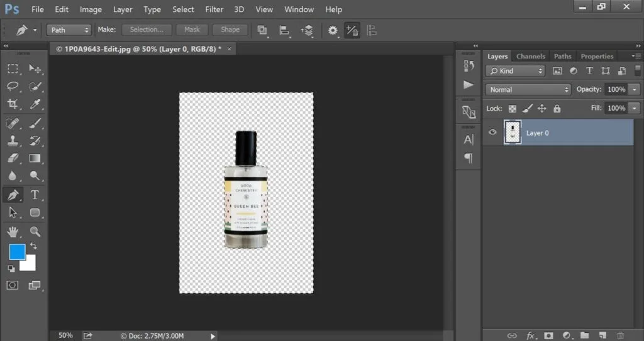Select the Crop tool
The height and width of the screenshot is (341, 644).
(x=13, y=104)
